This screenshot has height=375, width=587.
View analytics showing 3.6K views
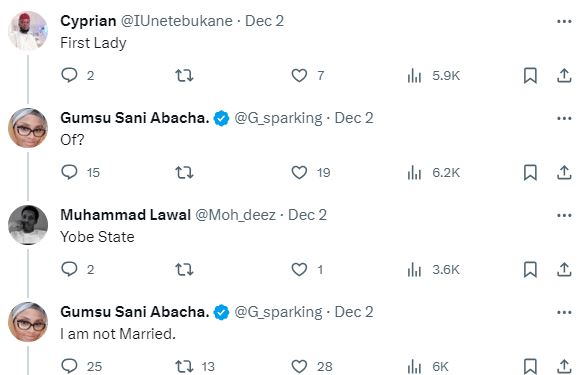[434, 269]
